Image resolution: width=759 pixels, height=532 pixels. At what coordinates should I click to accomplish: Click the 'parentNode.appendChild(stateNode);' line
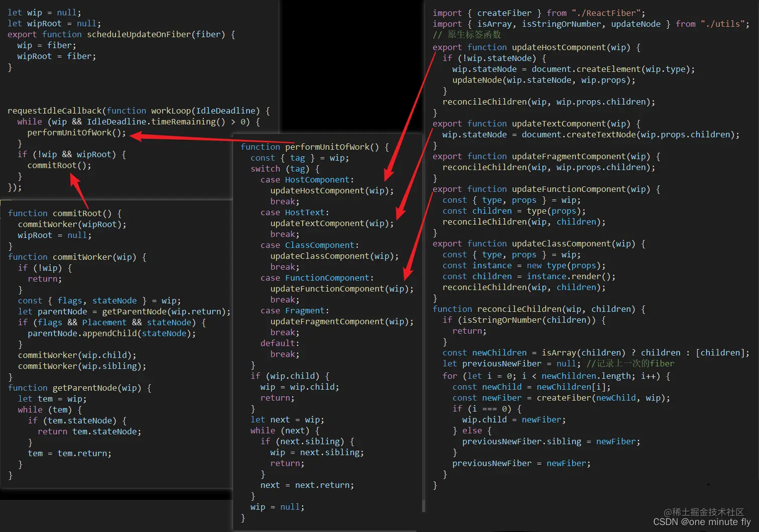(x=112, y=334)
